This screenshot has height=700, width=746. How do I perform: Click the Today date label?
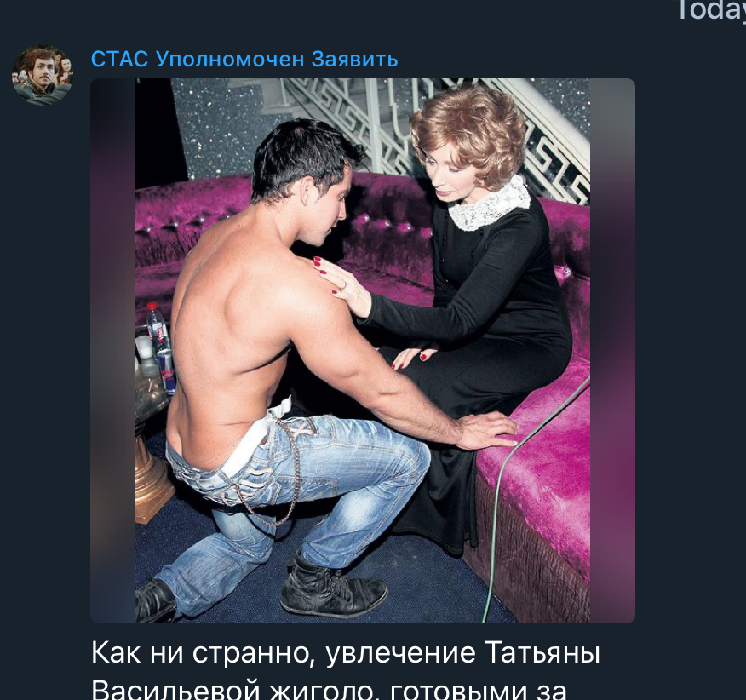[x=711, y=10]
